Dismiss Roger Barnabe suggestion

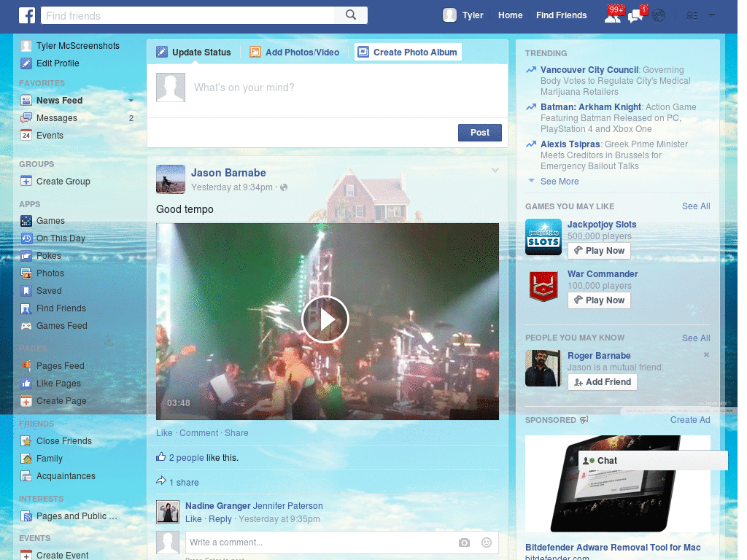(x=706, y=355)
